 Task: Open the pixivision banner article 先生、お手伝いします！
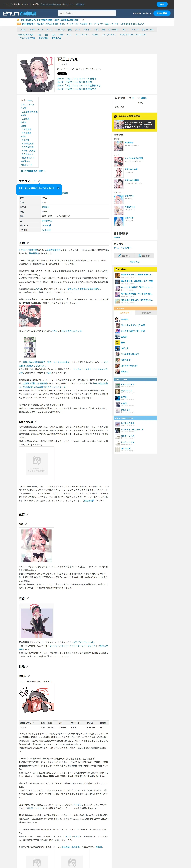[135, 125]
